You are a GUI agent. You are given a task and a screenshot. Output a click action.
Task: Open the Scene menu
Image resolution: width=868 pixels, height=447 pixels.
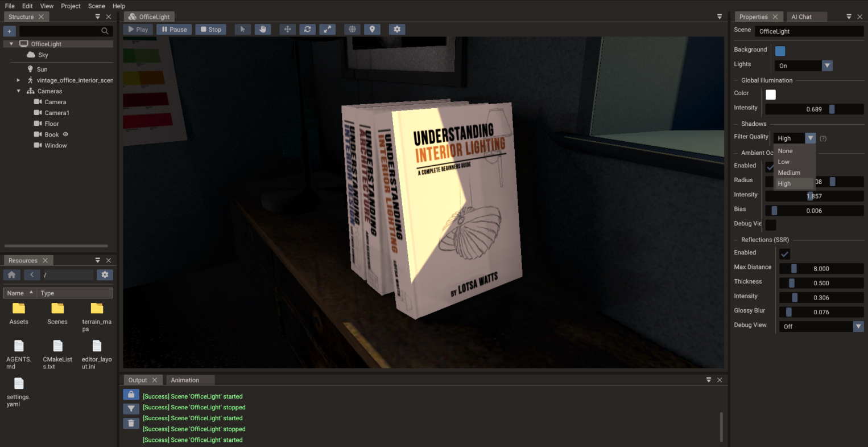tap(97, 6)
